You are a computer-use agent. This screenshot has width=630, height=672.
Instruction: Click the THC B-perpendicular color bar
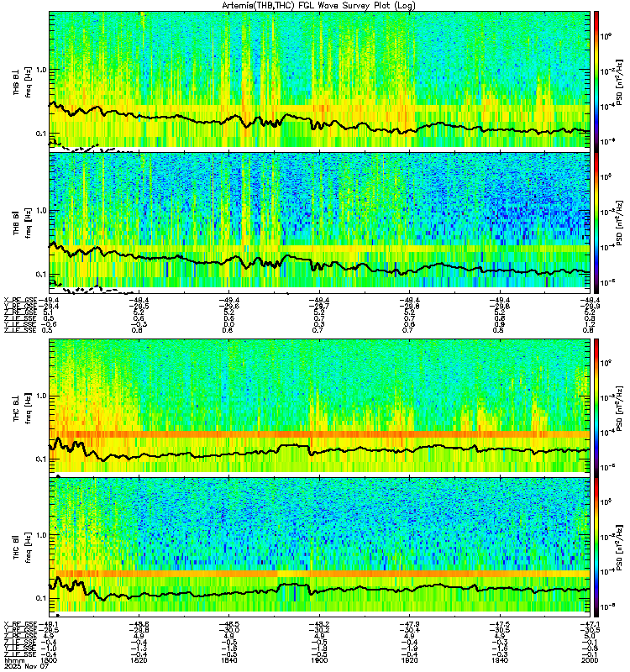(596, 408)
